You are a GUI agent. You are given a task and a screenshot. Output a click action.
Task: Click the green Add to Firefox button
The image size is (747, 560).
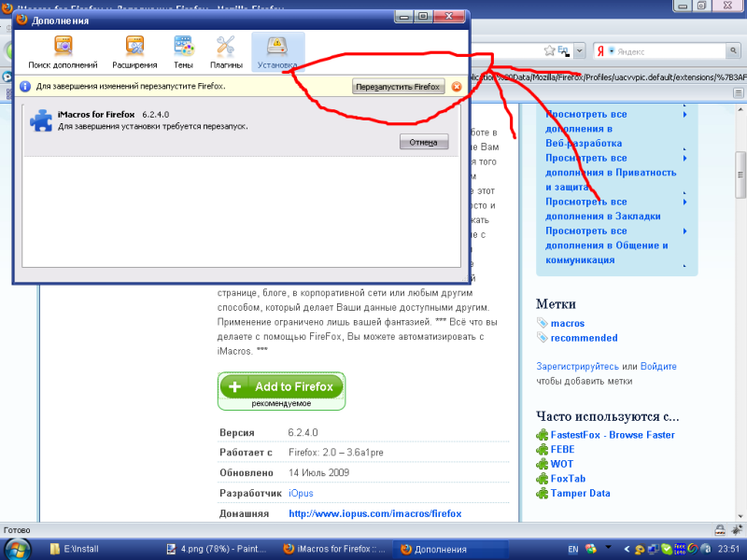coord(282,386)
